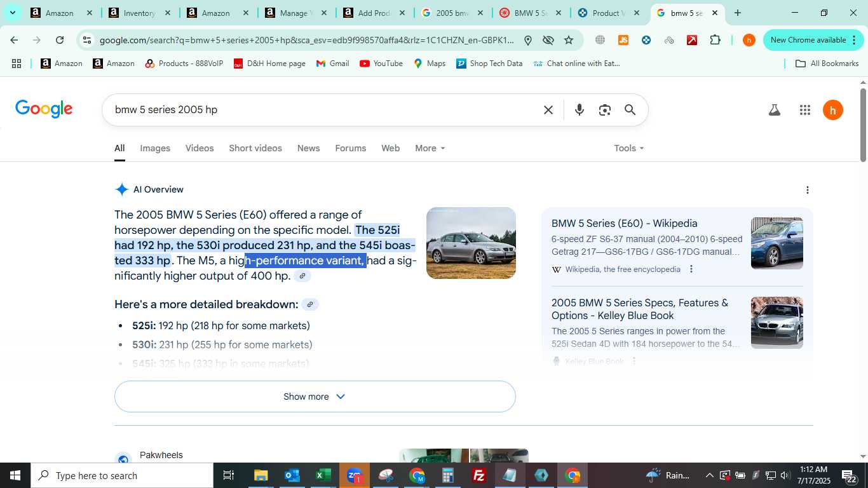The height and width of the screenshot is (488, 868).
Task: Switch to Web results tab
Action: coord(390,148)
